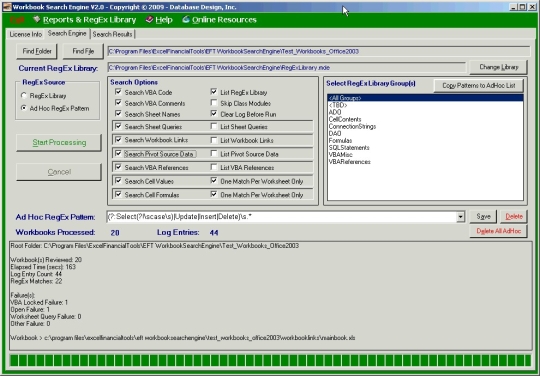
Task: Select <TBD> group in list
Action: [425, 105]
